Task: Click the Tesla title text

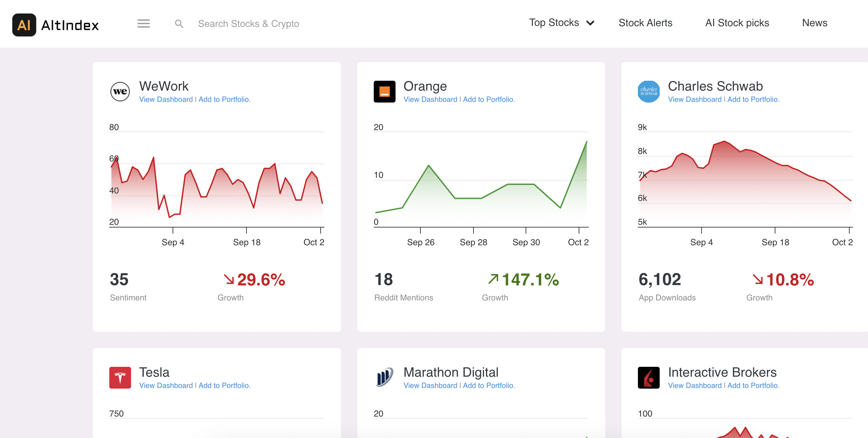Action: (154, 372)
